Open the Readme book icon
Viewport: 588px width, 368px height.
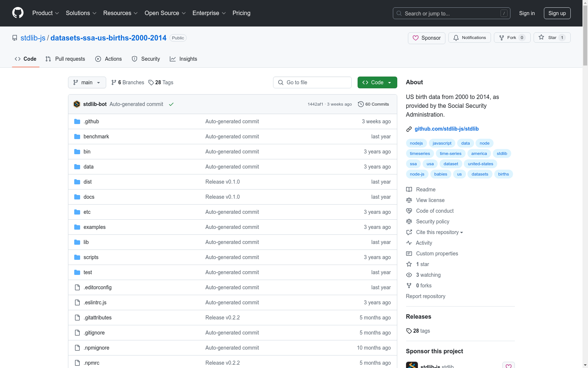[409, 190]
